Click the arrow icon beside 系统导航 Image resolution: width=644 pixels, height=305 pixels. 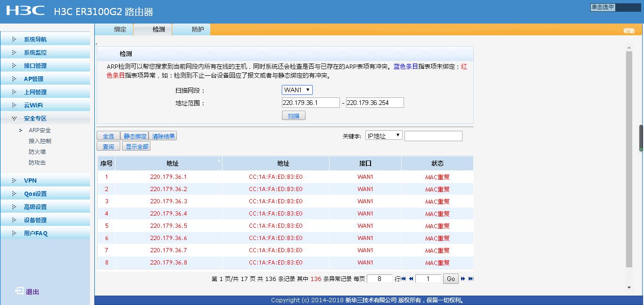pos(14,40)
